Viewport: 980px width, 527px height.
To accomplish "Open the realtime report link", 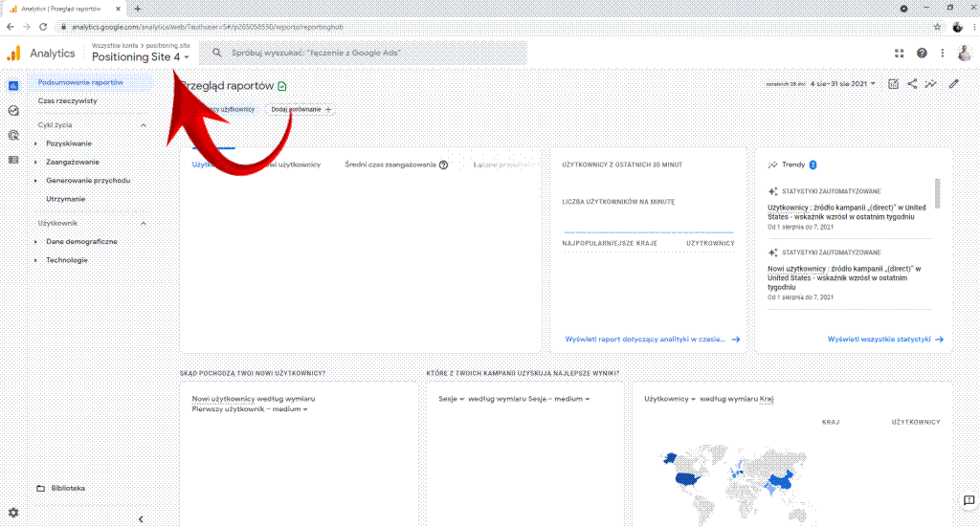I will pyautogui.click(x=652, y=340).
